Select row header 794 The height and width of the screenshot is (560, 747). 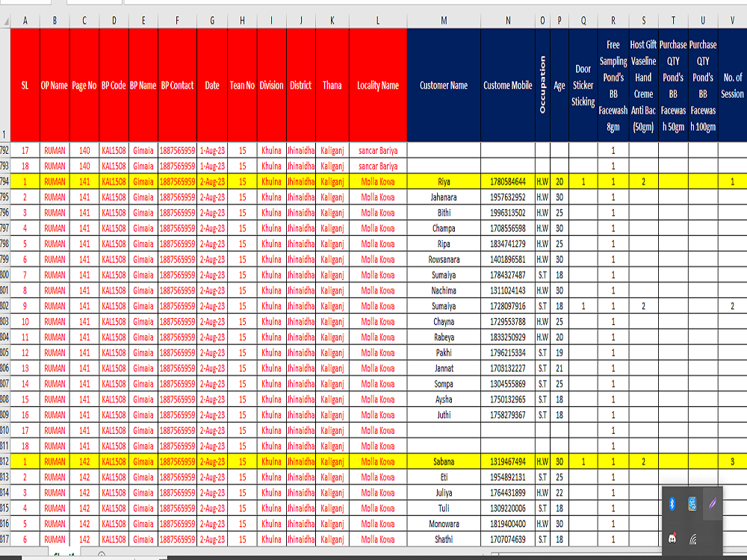click(4, 181)
